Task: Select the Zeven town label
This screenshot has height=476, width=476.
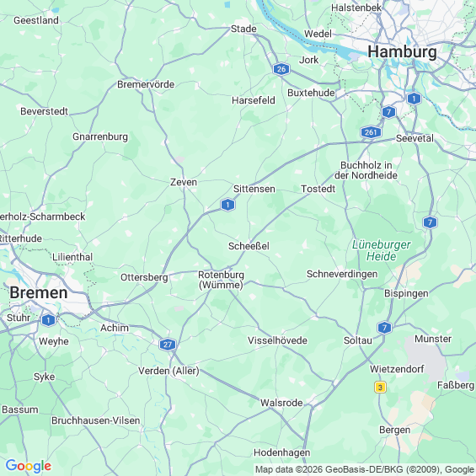Action: coord(184,182)
